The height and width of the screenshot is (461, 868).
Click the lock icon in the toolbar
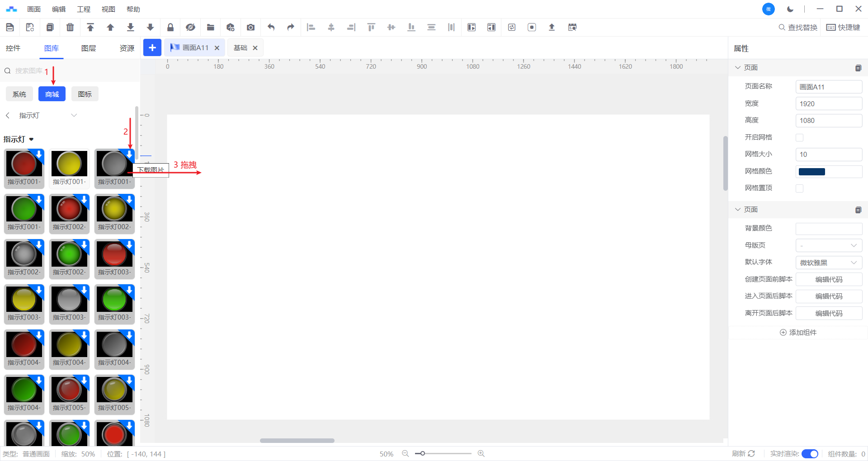click(x=170, y=28)
